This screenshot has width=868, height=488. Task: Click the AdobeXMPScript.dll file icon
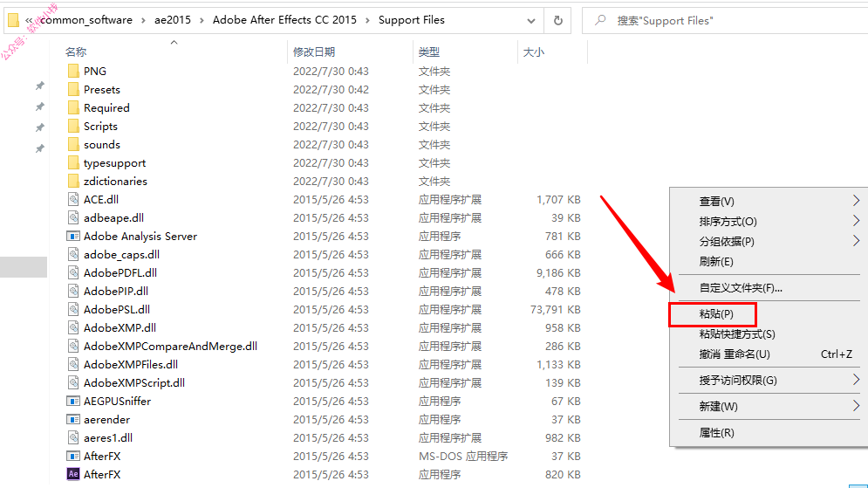(73, 382)
